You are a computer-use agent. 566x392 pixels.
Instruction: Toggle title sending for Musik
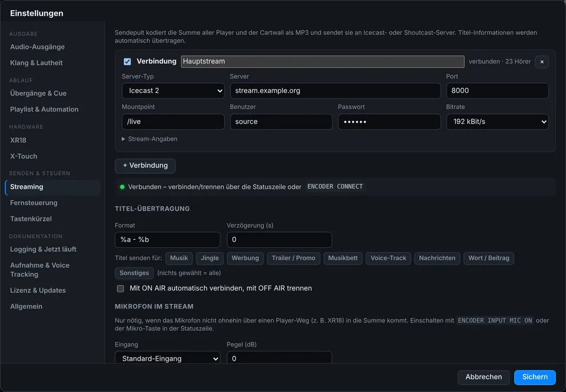[x=179, y=258]
